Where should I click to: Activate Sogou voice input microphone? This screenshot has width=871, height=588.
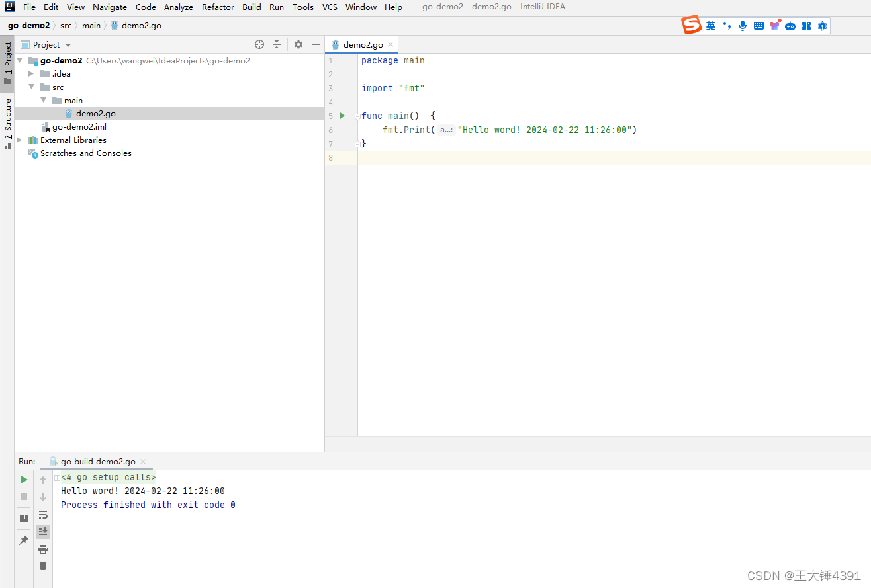[x=742, y=25]
